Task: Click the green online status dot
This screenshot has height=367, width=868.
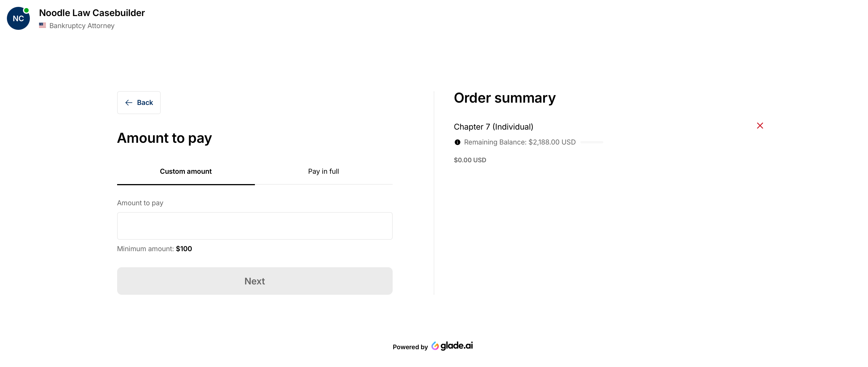Action: pos(26,10)
